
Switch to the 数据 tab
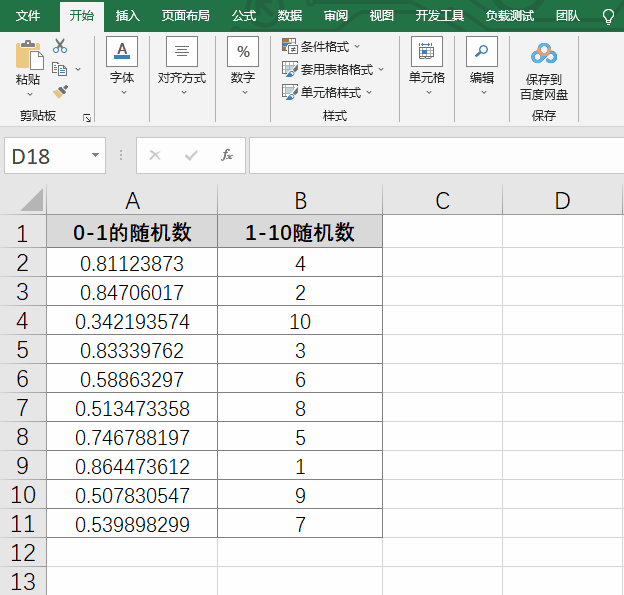(x=290, y=16)
